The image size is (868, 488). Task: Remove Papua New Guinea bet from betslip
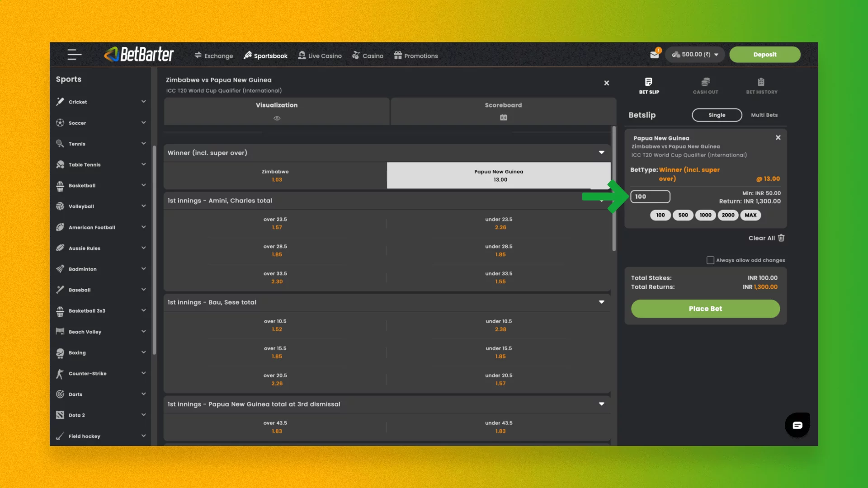(778, 137)
